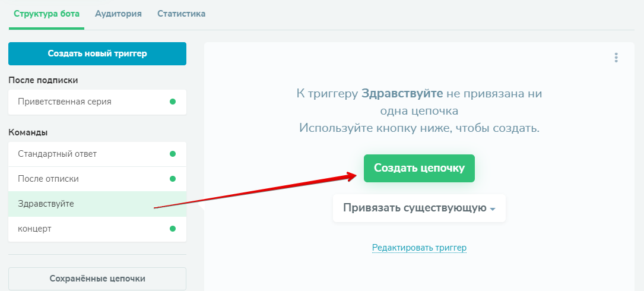This screenshot has width=644, height=291.
Task: Click green status dot for концерт
Action: click(173, 229)
